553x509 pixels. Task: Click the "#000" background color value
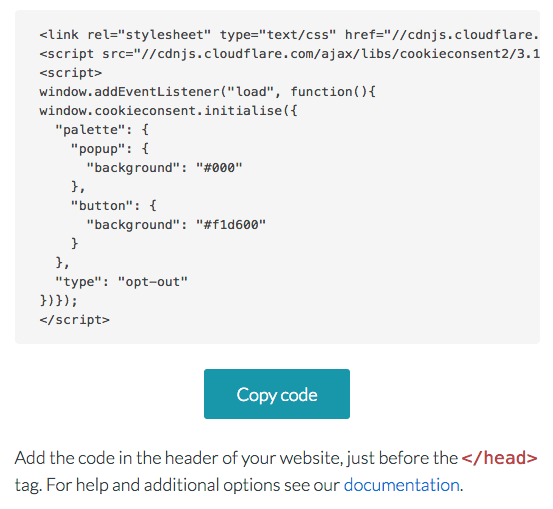click(x=219, y=168)
